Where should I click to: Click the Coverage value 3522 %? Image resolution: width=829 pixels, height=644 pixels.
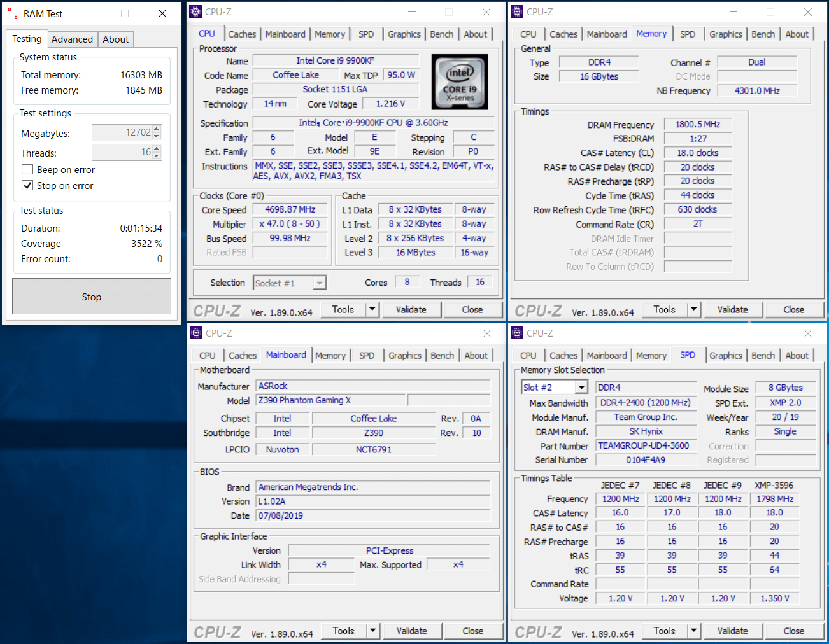[x=147, y=244]
